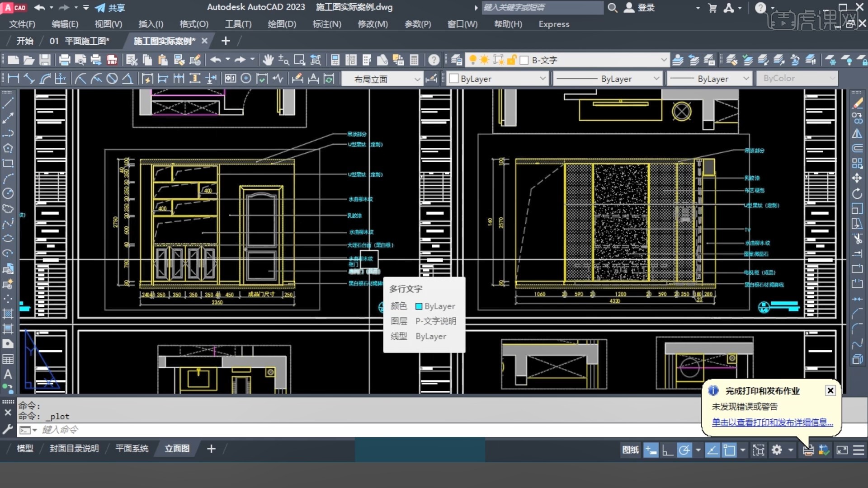Image resolution: width=868 pixels, height=488 pixels.
Task: Expand the B-文字 layer dropdown
Action: pyautogui.click(x=664, y=60)
